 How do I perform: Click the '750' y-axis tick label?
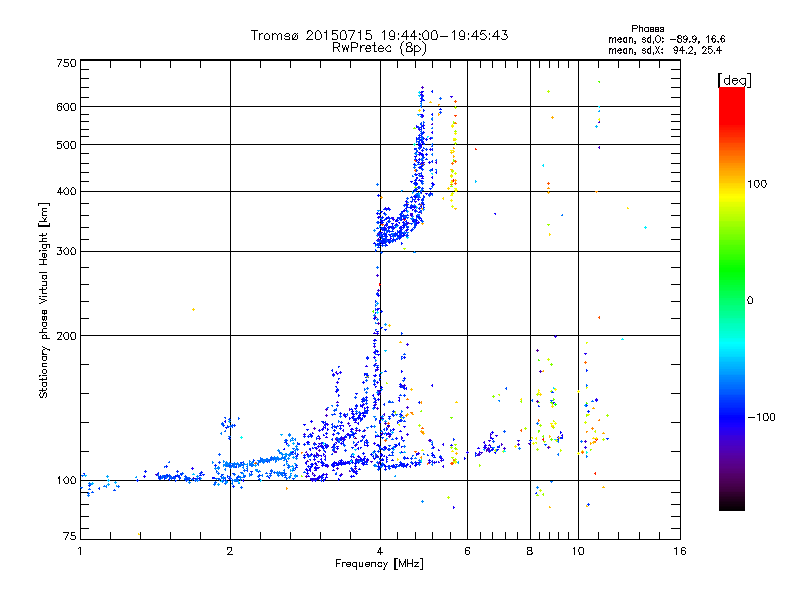67,63
